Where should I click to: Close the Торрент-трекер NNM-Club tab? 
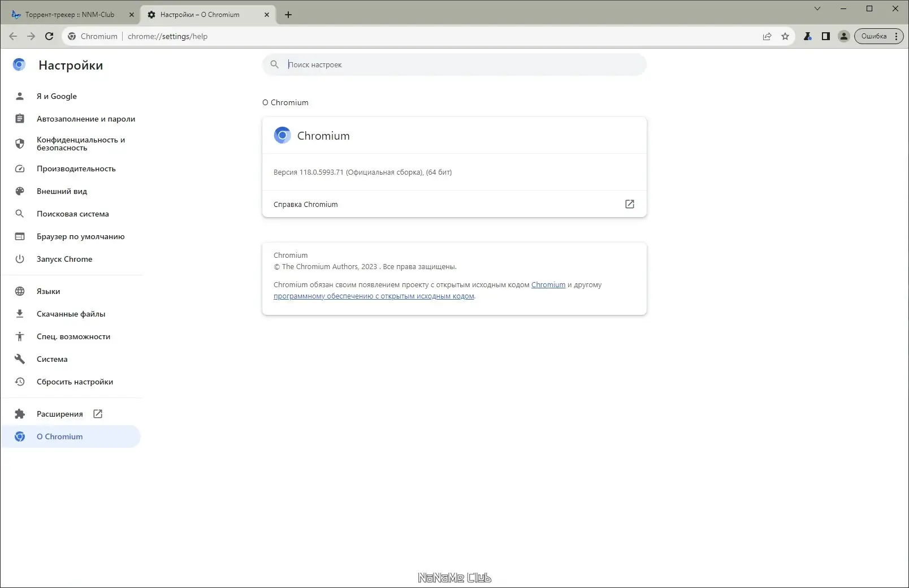132,15
